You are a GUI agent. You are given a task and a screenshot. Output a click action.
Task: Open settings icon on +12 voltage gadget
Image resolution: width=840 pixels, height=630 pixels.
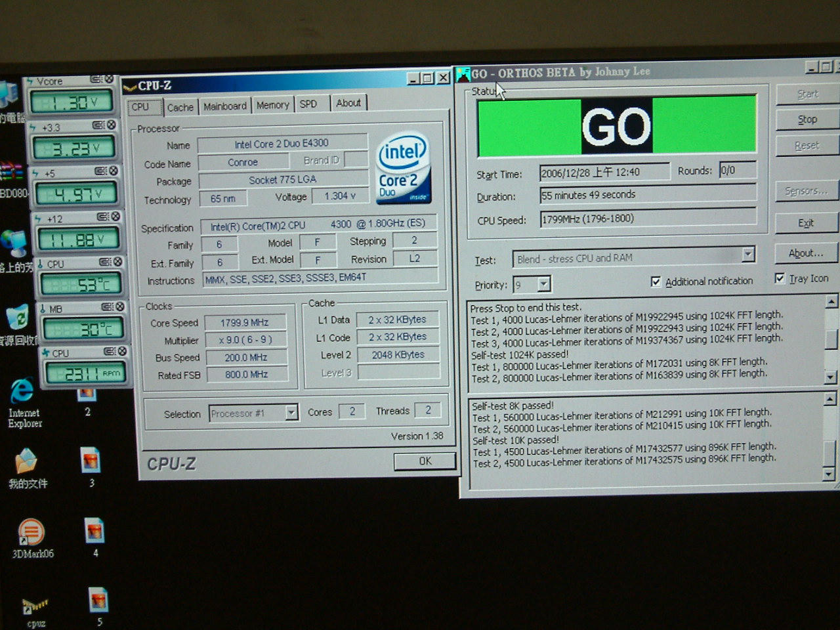(103, 217)
